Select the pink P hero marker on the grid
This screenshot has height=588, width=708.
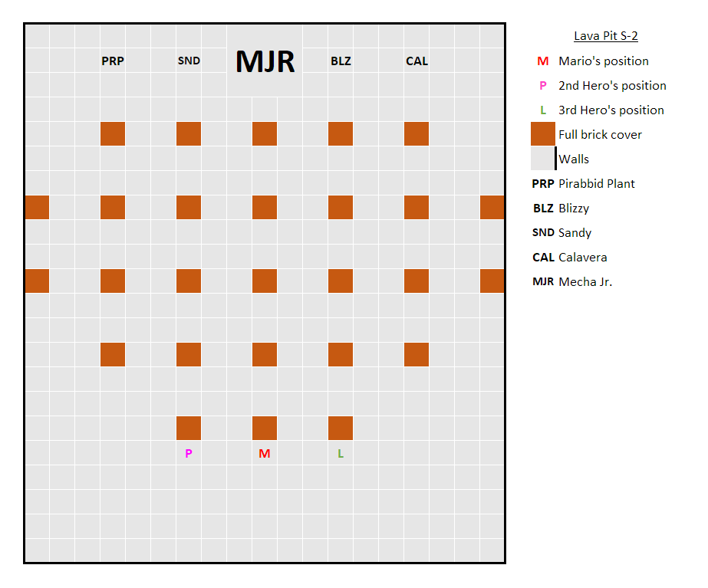coord(189,453)
